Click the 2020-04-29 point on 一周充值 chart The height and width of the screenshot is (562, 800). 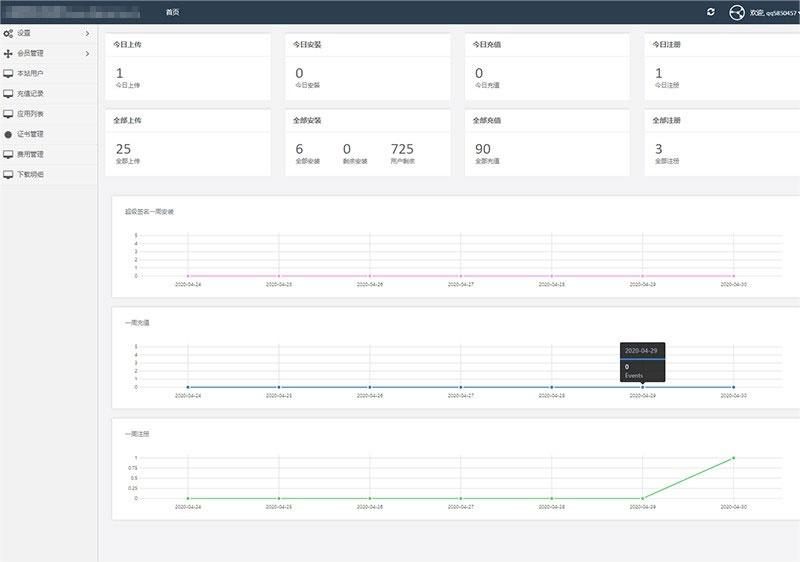coord(642,387)
